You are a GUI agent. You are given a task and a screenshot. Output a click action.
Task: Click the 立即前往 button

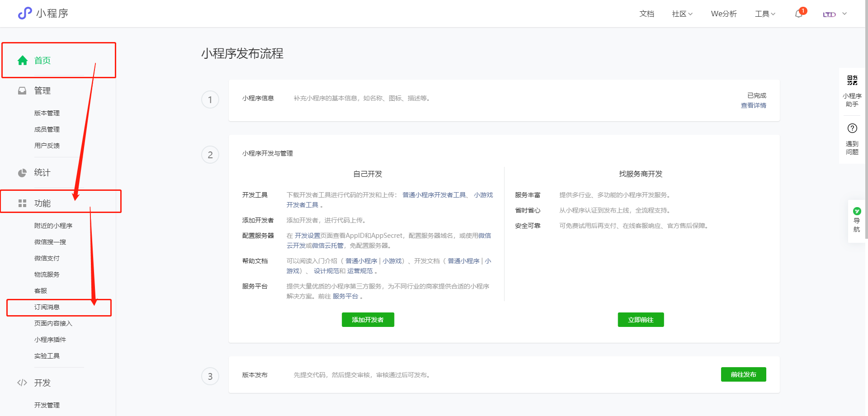641,320
